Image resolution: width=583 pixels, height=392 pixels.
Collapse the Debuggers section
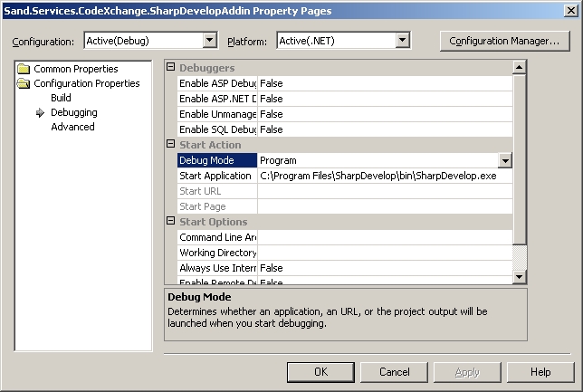(171, 67)
